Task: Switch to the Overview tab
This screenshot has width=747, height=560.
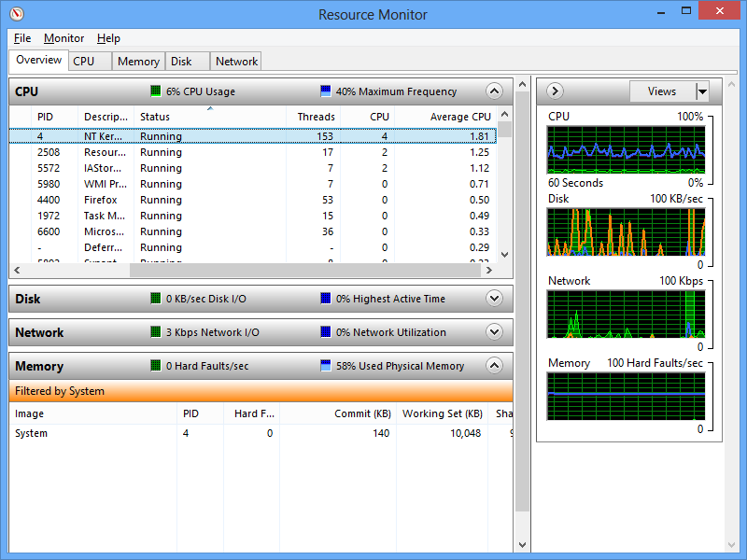Action: [x=38, y=60]
